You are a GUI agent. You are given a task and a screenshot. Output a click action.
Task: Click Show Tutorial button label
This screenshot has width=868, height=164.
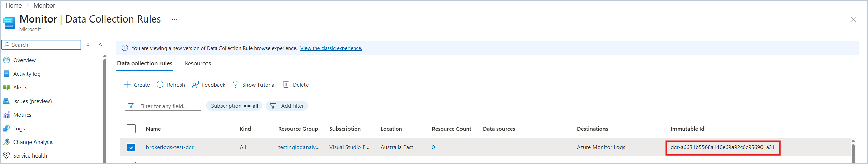tap(259, 85)
